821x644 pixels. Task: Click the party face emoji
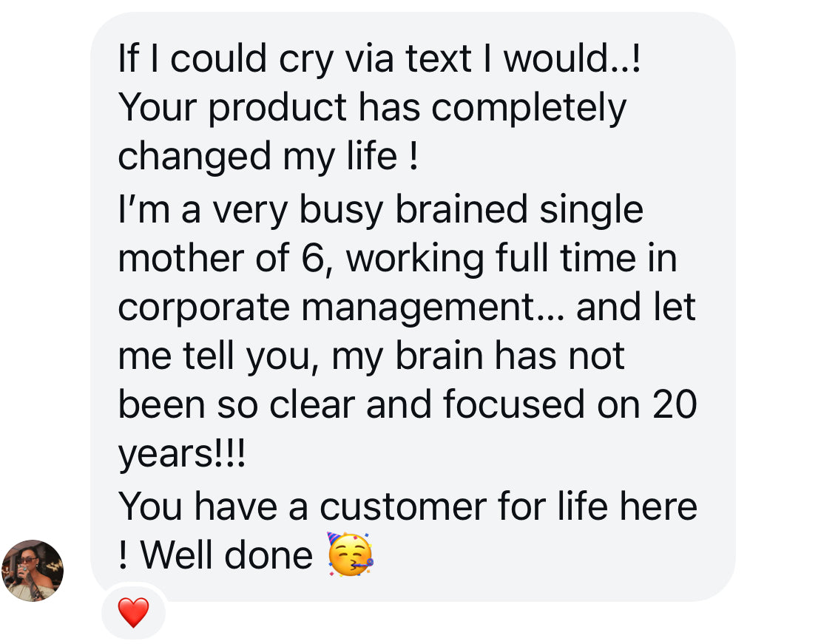click(x=350, y=553)
